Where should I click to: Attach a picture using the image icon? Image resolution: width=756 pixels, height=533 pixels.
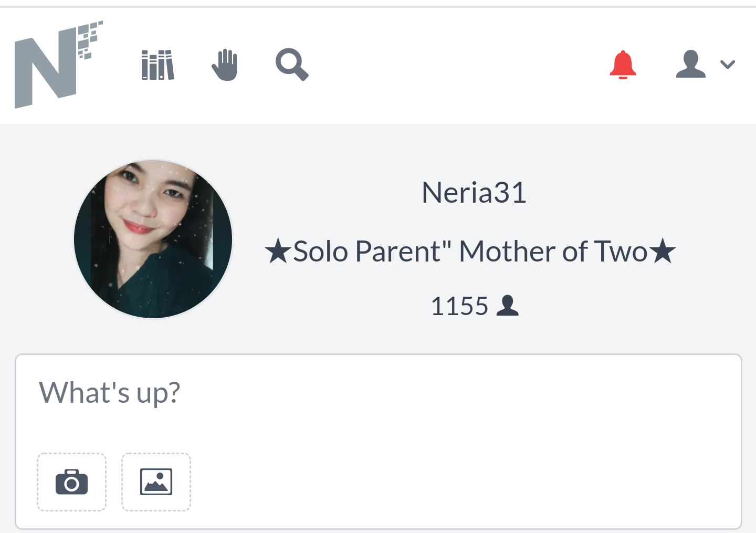(156, 482)
